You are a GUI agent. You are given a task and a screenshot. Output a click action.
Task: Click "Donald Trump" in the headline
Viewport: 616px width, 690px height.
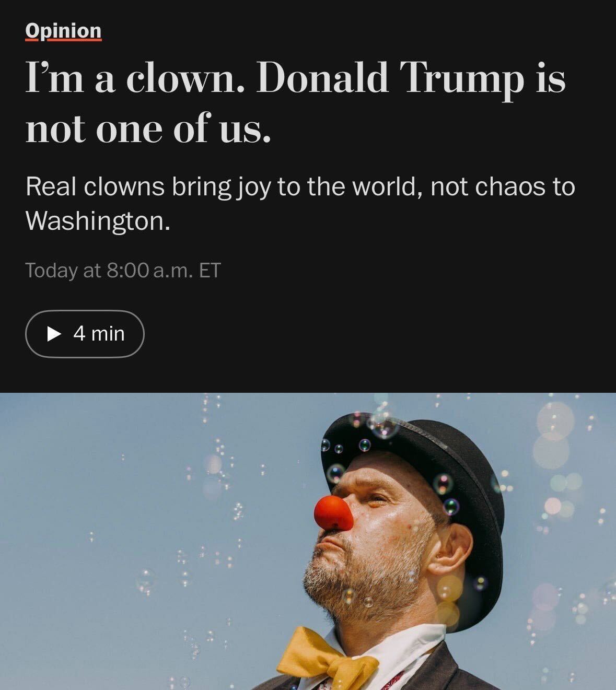[x=390, y=78]
